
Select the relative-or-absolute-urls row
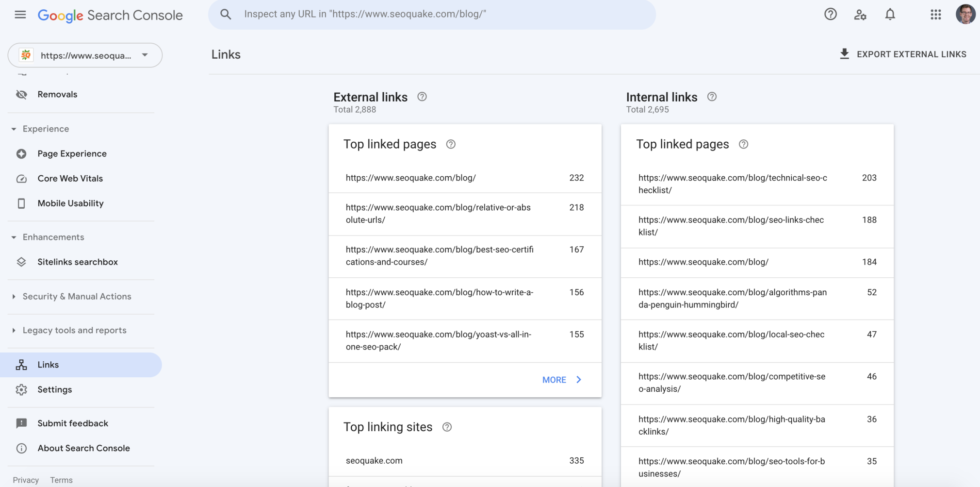465,214
